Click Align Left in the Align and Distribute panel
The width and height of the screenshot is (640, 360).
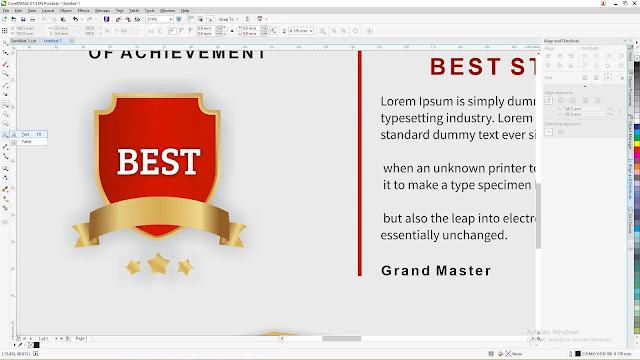point(548,56)
